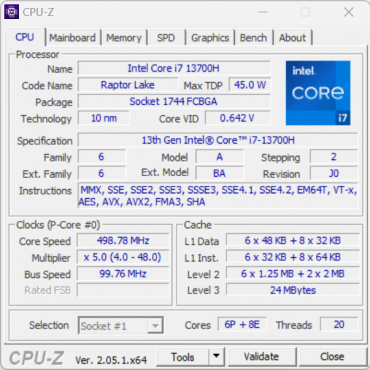
Task: Click the Instructions list box
Action: [x=218, y=196]
